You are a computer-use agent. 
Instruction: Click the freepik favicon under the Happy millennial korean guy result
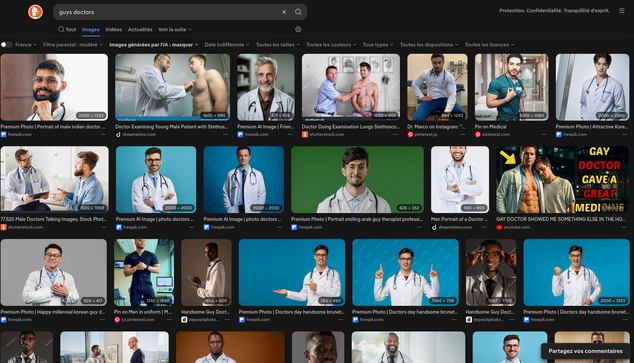point(4,319)
